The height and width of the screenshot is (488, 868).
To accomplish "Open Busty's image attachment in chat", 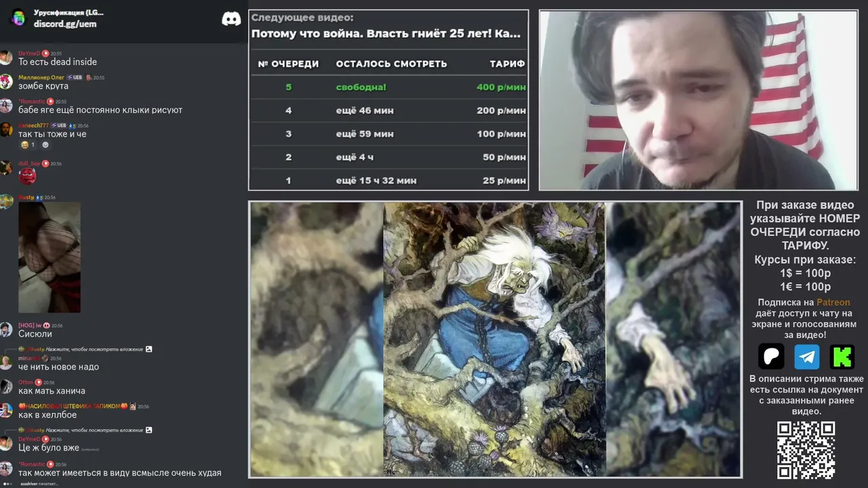I will (x=50, y=258).
